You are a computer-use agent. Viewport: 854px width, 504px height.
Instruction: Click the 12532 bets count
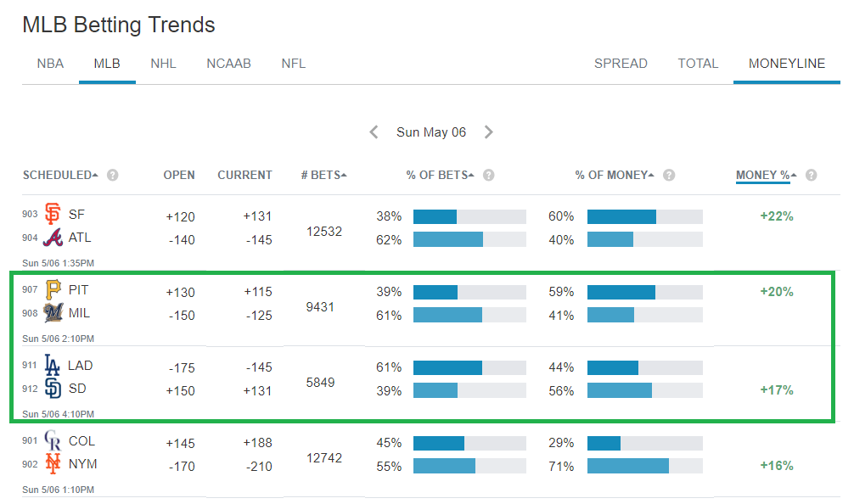coord(324,232)
